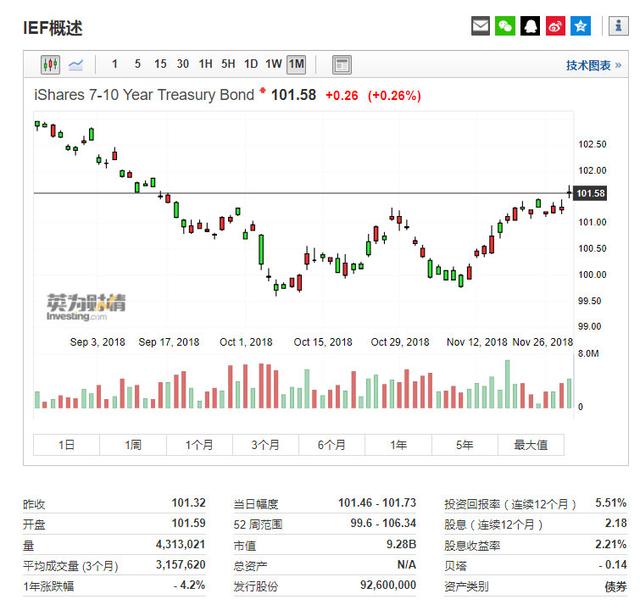Open the chart layout window icon

click(x=342, y=64)
